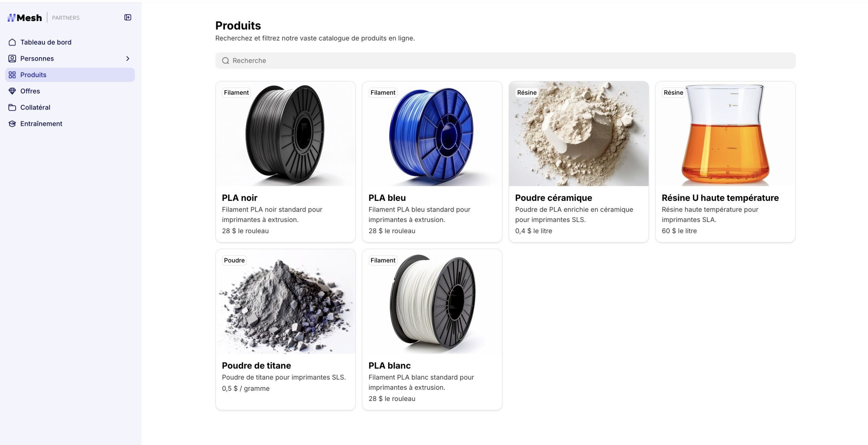The height and width of the screenshot is (445, 868).
Task: Click the Produits grid icon
Action: 12,75
